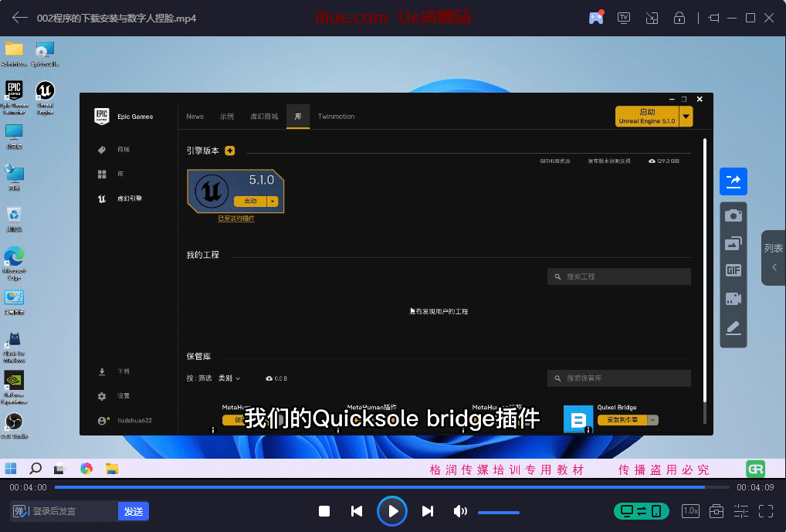Adjust the volume slider
This screenshot has width=786, height=532.
click(x=498, y=512)
